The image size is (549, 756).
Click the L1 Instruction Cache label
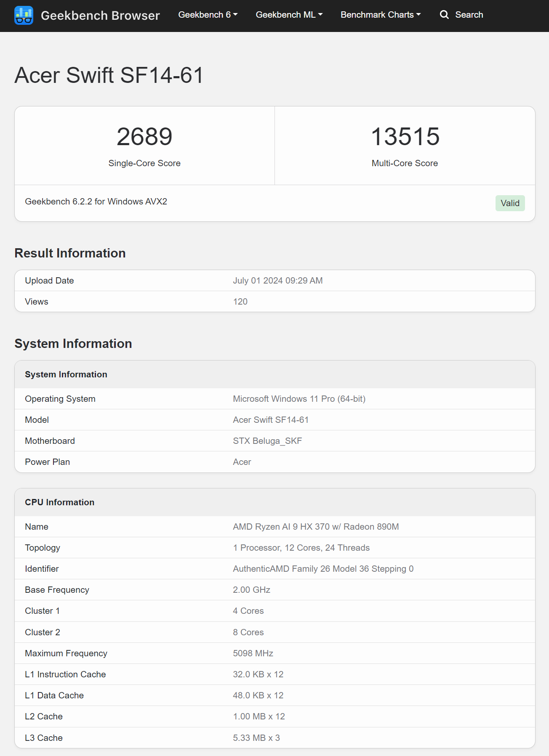(x=65, y=674)
